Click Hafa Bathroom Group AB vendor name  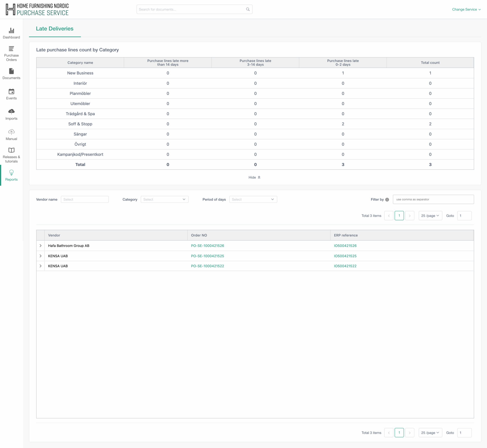[69, 246]
